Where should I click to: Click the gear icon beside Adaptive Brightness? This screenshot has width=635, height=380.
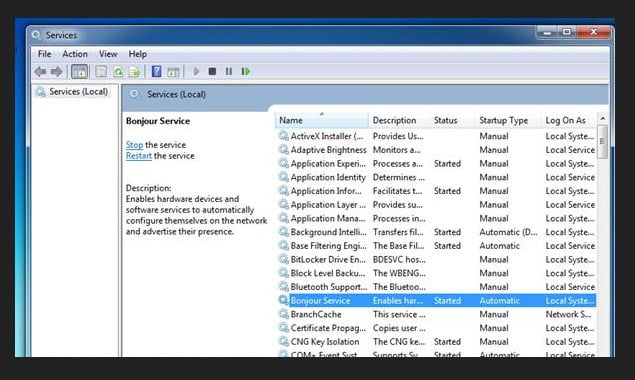pos(283,149)
